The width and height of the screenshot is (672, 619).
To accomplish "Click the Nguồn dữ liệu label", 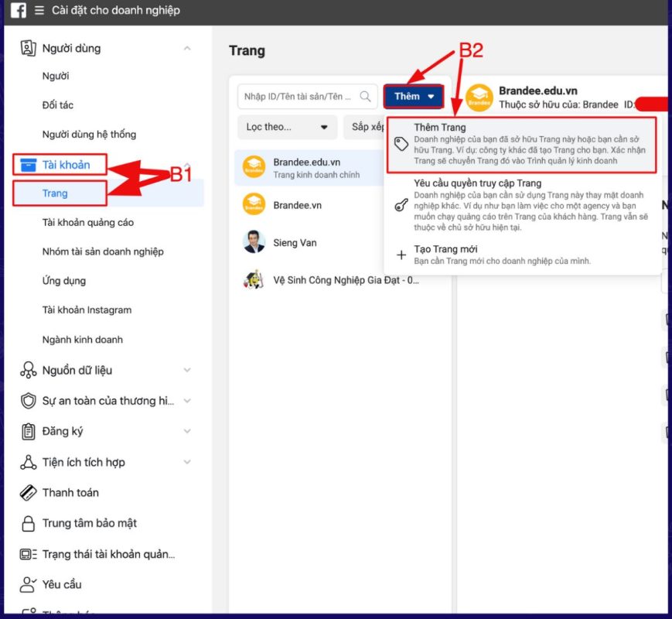I will point(77,370).
